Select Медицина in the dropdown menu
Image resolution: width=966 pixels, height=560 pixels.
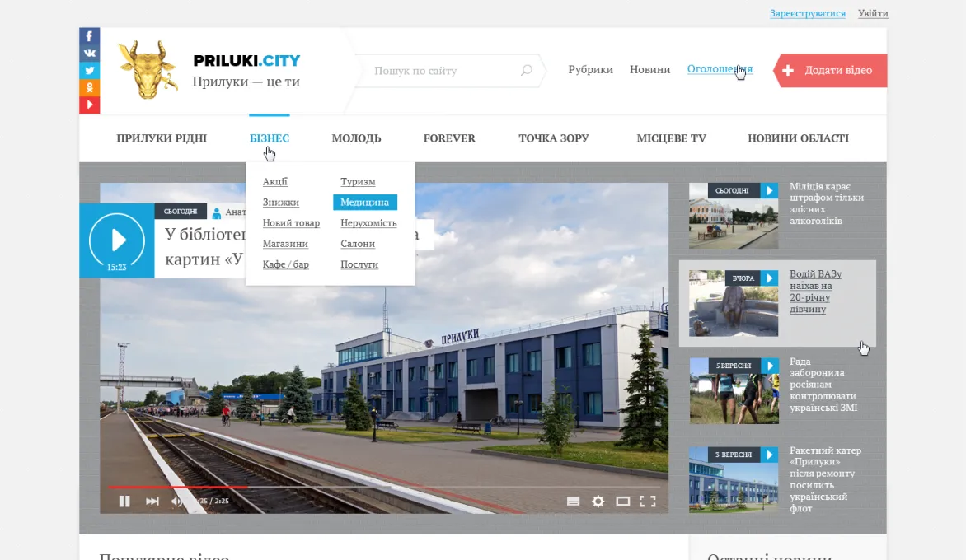coord(364,203)
